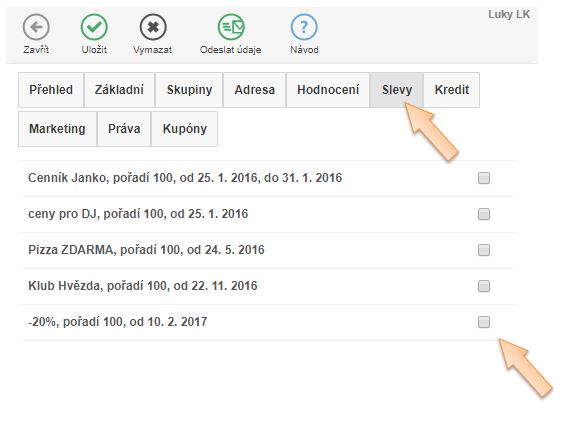The width and height of the screenshot is (571, 427).
Task: Switch to the Marketing tab
Action: pyautogui.click(x=58, y=129)
